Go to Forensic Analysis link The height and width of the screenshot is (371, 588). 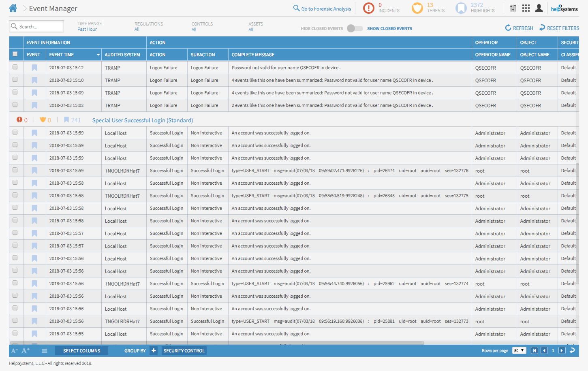[x=322, y=9]
